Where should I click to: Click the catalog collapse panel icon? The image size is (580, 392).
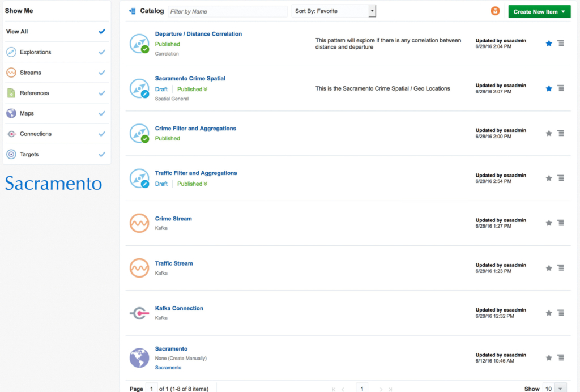pos(132,11)
